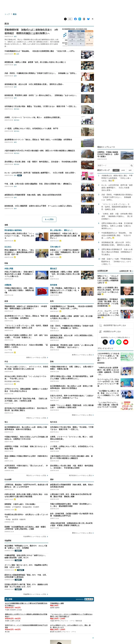The image size is (138, 644).
Task: Open ranking item 1 犬猫食禁止法 article
Action: point(117,178)
